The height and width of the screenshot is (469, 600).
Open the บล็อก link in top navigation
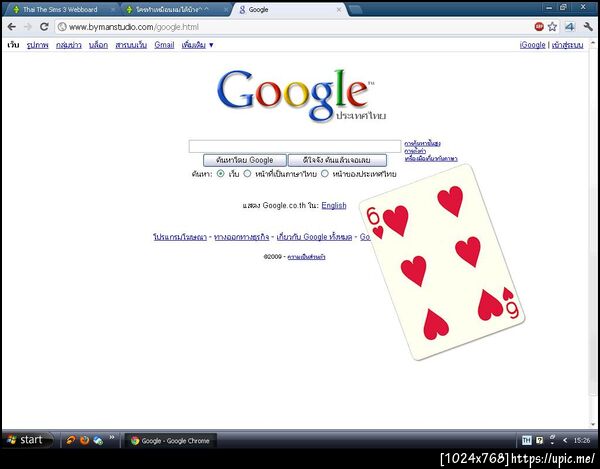pos(98,45)
